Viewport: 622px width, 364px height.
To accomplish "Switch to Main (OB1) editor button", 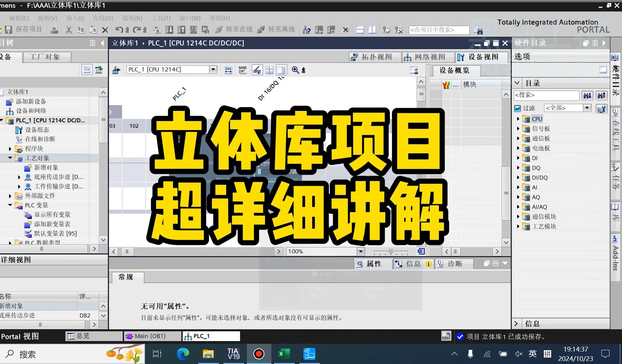I will click(x=153, y=336).
